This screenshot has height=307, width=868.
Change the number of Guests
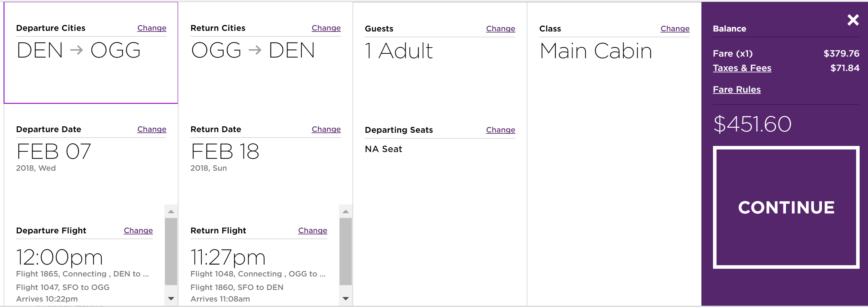click(500, 29)
